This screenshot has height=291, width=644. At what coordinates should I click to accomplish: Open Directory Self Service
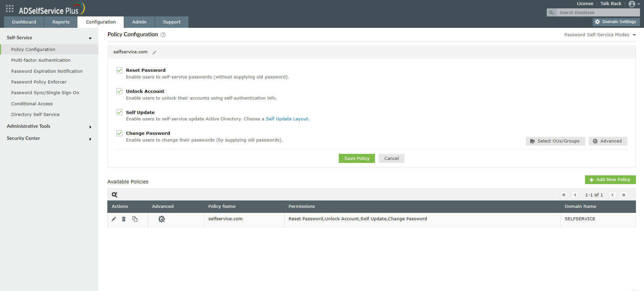pyautogui.click(x=36, y=115)
